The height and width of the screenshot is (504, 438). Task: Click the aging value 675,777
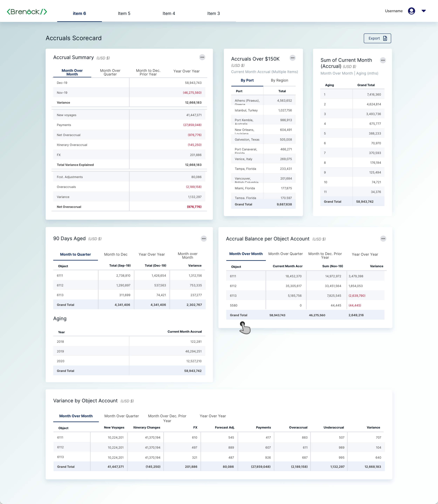click(375, 124)
